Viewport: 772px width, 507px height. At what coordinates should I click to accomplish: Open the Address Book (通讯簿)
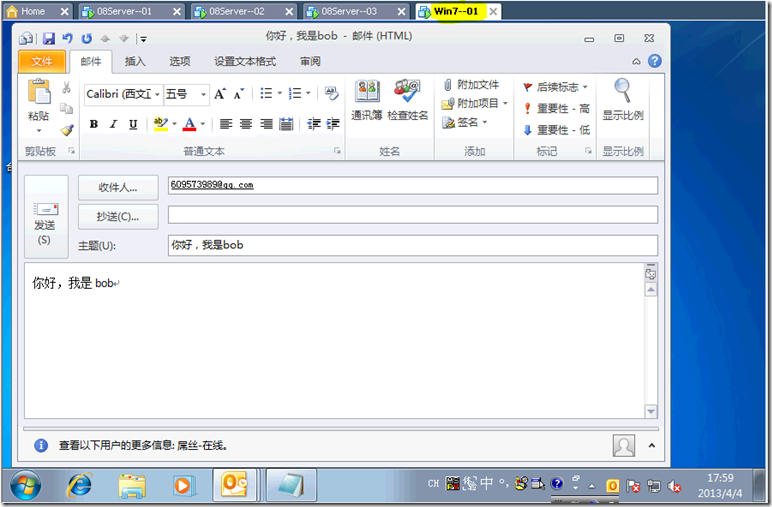367,100
